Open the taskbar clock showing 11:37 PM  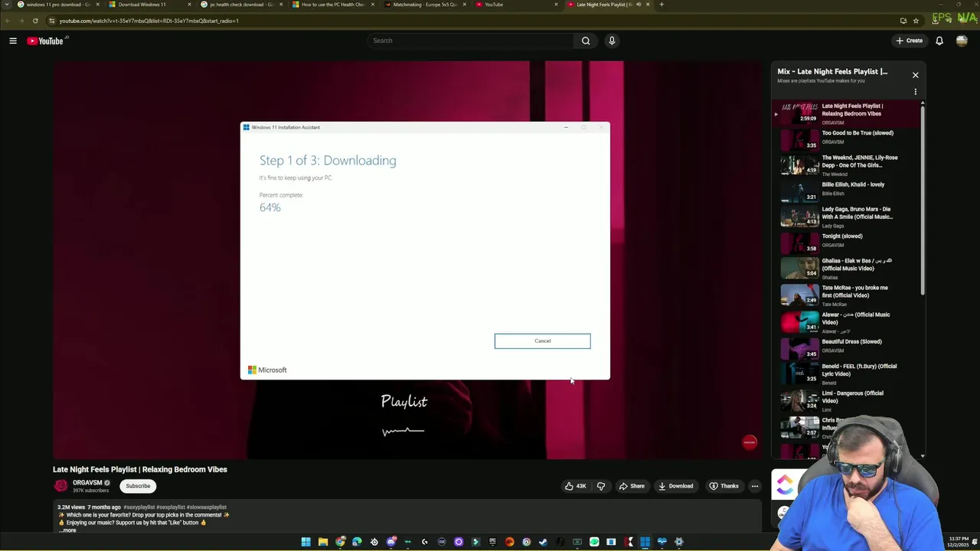pyautogui.click(x=959, y=542)
